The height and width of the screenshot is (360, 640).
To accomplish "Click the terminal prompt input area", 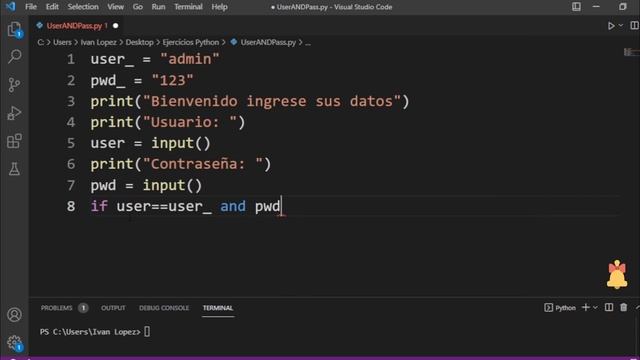I will [x=147, y=331].
